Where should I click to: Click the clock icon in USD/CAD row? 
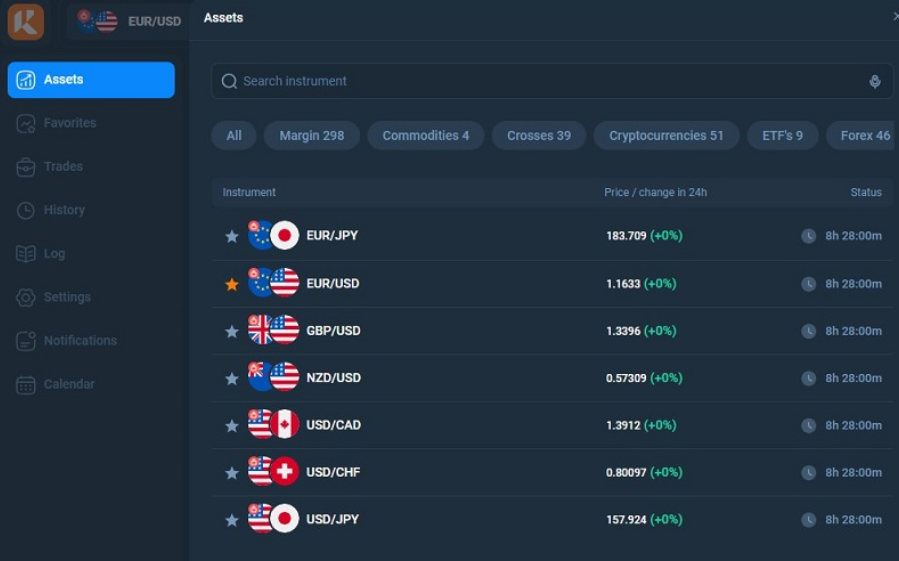tap(808, 425)
